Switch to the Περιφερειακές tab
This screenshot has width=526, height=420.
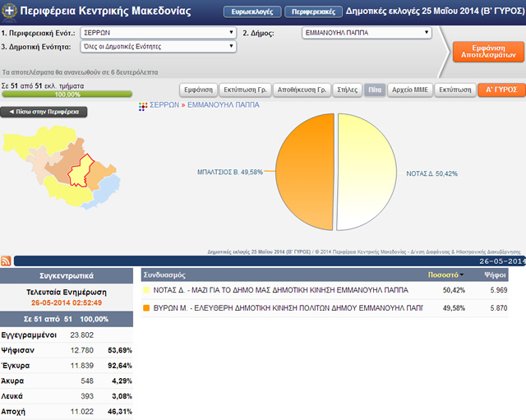[x=313, y=12]
